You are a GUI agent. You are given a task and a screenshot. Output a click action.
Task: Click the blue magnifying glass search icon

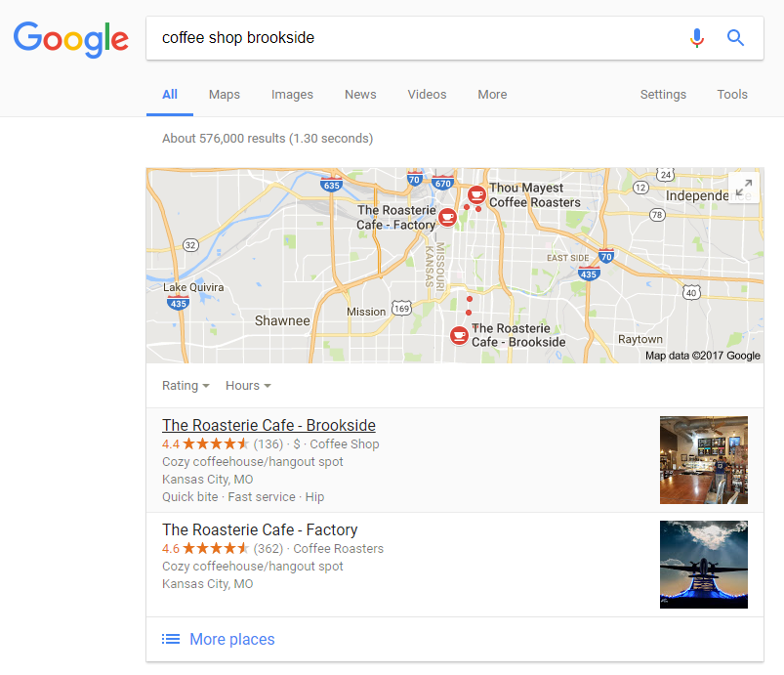coord(735,38)
